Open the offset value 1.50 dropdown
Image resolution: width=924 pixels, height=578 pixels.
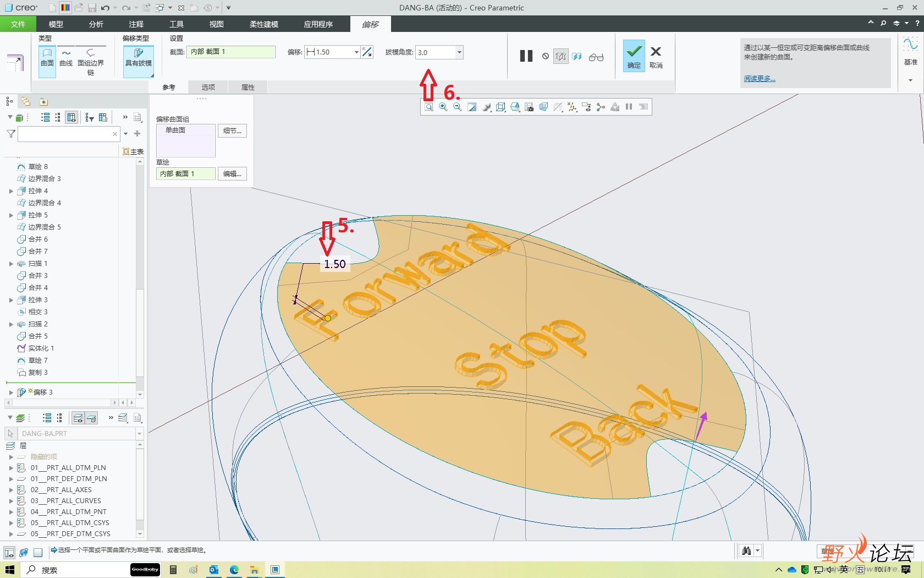[356, 52]
